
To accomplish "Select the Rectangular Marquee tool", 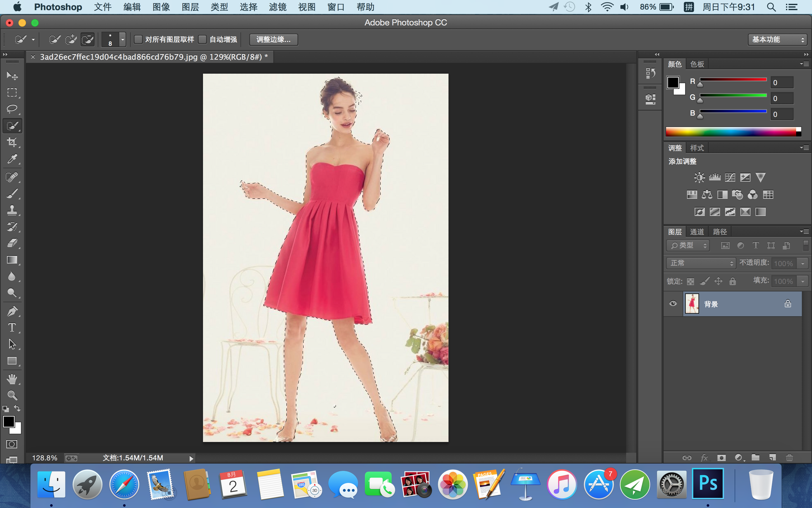I will pyautogui.click(x=12, y=92).
